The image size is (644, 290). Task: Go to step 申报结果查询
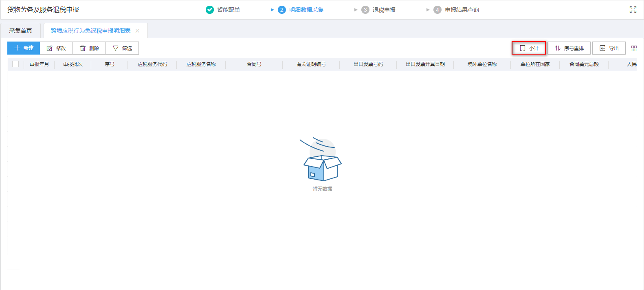pos(462,10)
